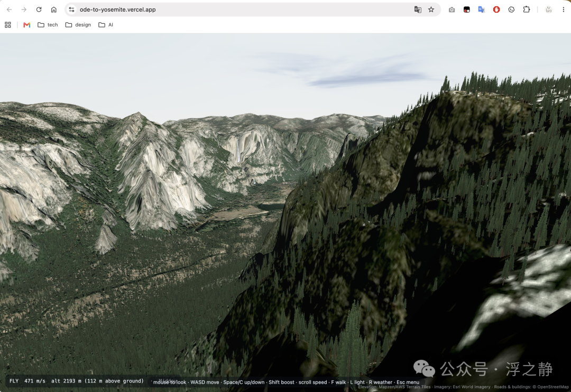Open the design bookmarks folder
This screenshot has width=571, height=392.
[x=78, y=25]
